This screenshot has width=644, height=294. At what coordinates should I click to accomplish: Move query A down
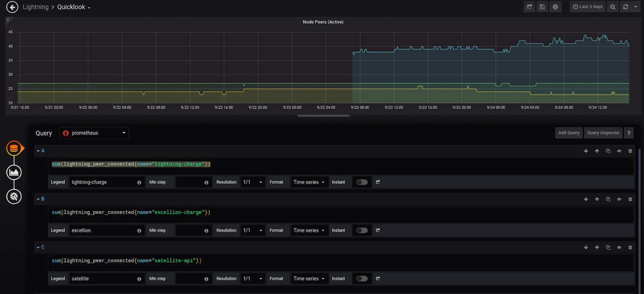586,151
